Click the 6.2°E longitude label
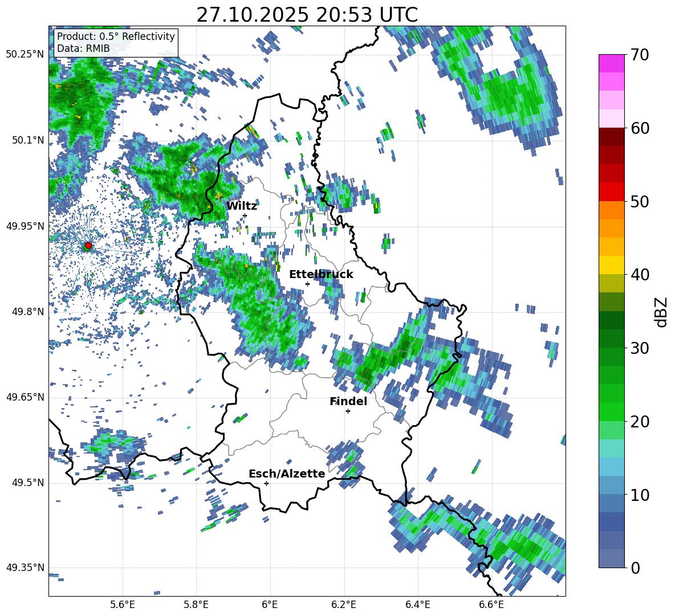The height and width of the screenshot is (616, 675). pos(344,605)
